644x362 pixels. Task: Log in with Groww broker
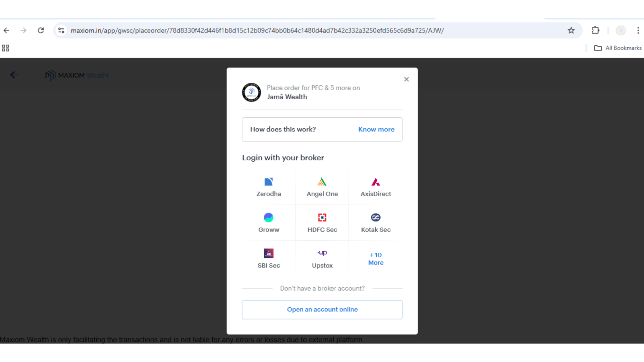pyautogui.click(x=269, y=218)
